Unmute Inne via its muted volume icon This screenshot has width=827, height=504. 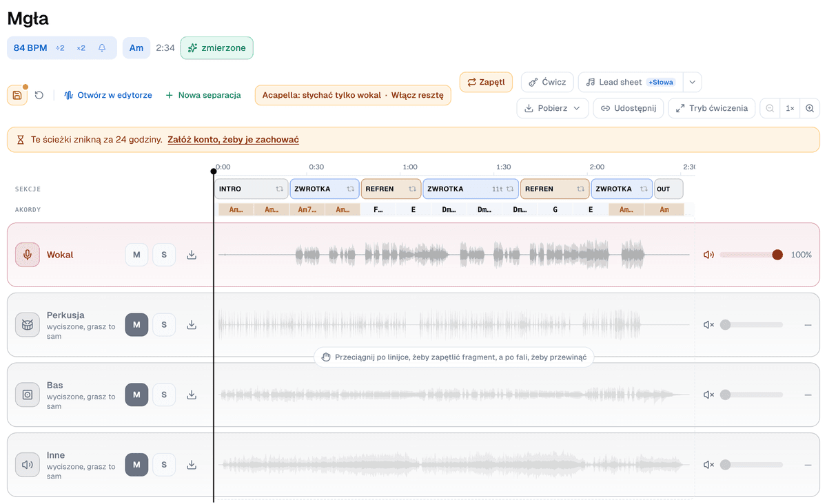tap(708, 465)
